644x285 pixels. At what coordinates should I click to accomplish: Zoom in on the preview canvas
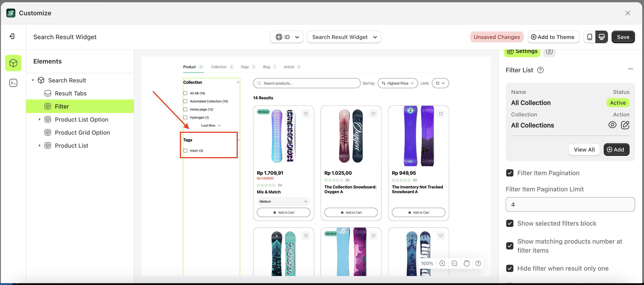pos(442,263)
